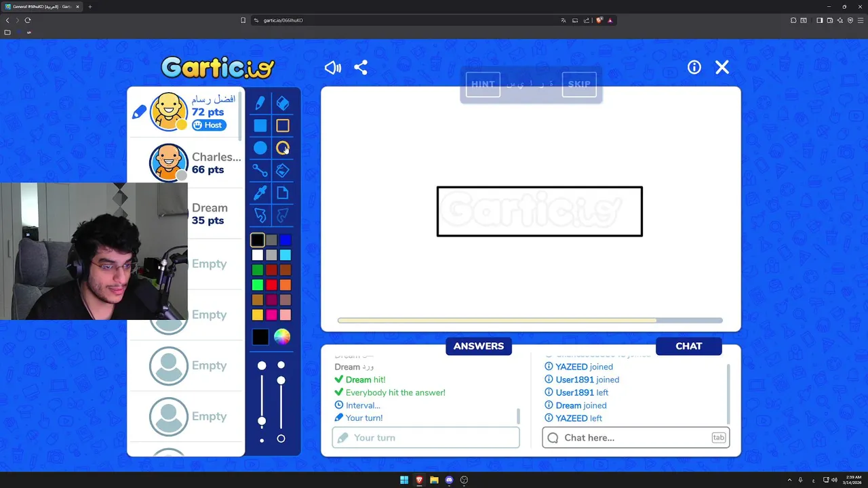The image size is (868, 488).
Task: Pick the mauve brown color swatch
Action: click(285, 300)
